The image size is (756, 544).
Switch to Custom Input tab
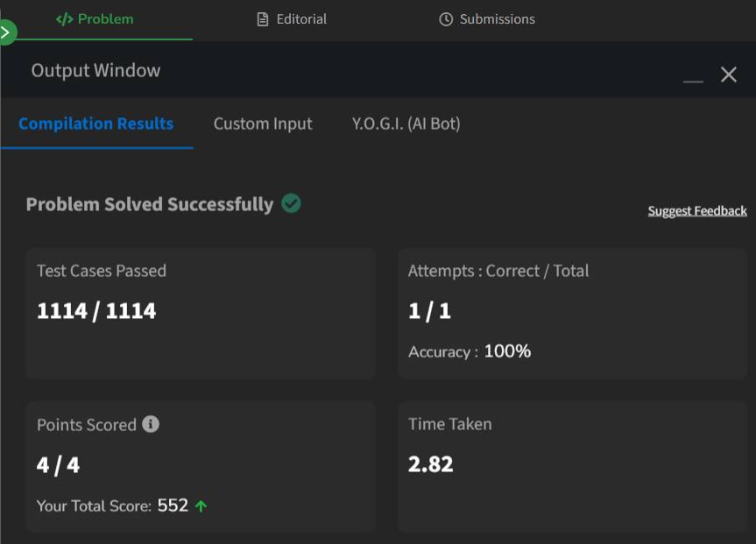[x=263, y=124]
